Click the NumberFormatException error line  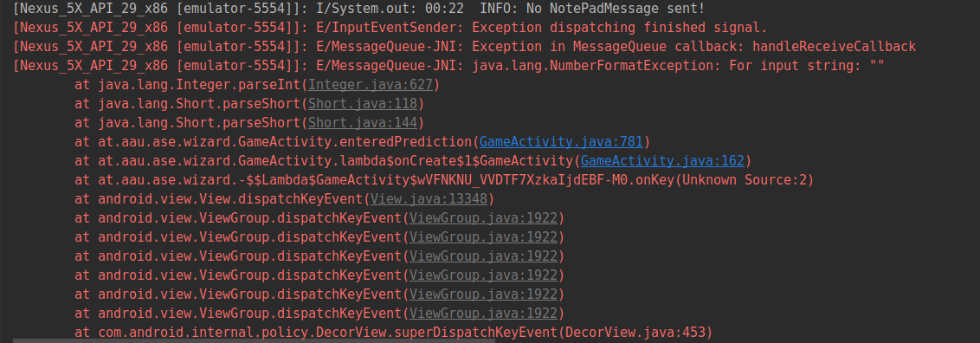tap(448, 66)
